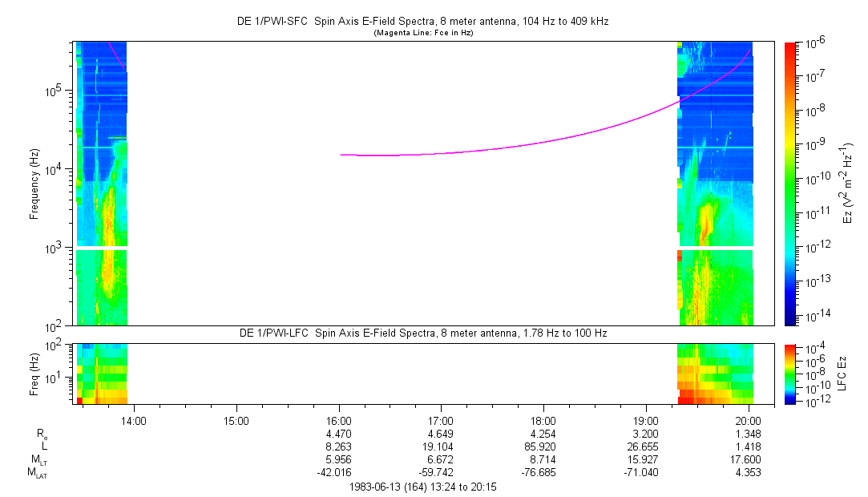Image resolution: width=868 pixels, height=497 pixels.
Task: Click the date range caption 1983-06-13
Action: tap(423, 487)
